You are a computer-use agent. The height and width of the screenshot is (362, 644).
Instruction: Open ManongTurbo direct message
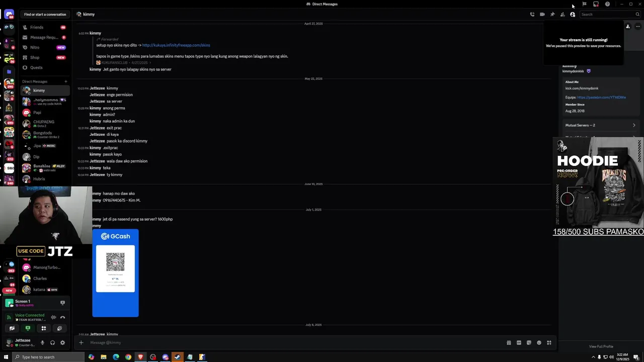45,267
